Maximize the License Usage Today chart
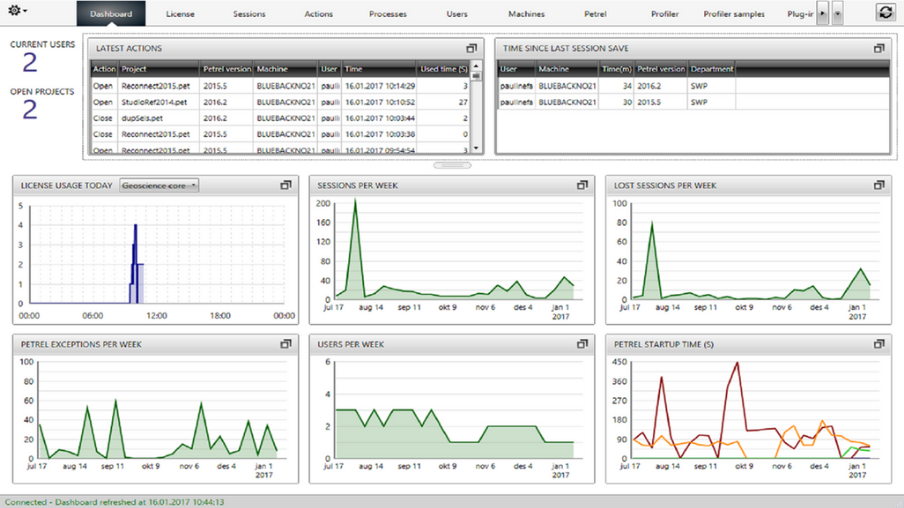The width and height of the screenshot is (904, 508). click(286, 185)
